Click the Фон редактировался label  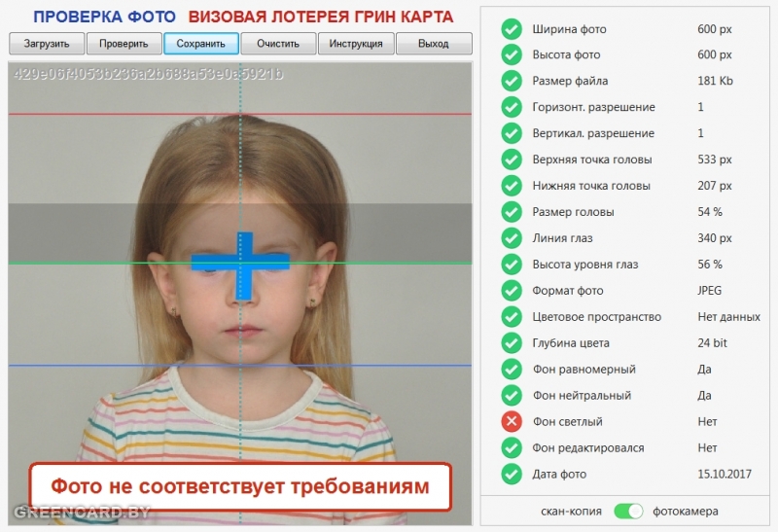click(x=588, y=447)
